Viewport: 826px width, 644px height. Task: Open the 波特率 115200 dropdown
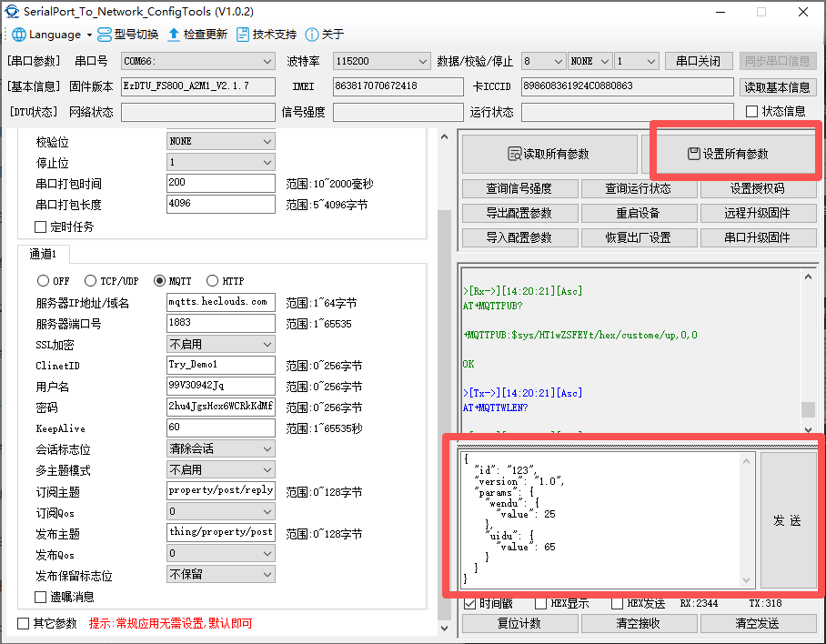click(x=422, y=62)
